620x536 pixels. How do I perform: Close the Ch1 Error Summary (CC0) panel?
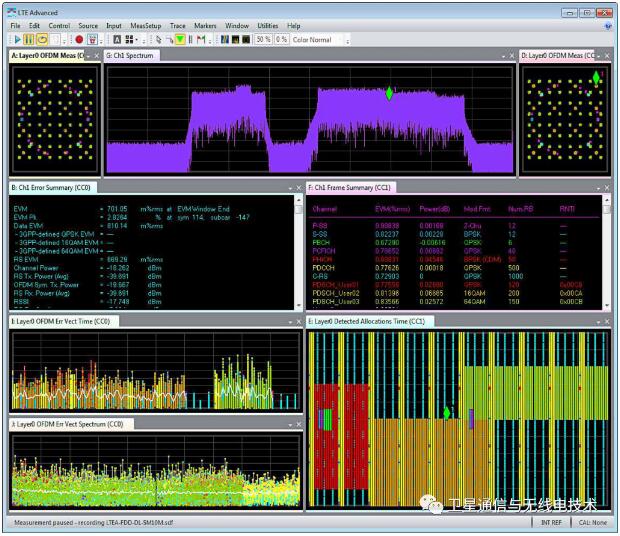(x=300, y=187)
